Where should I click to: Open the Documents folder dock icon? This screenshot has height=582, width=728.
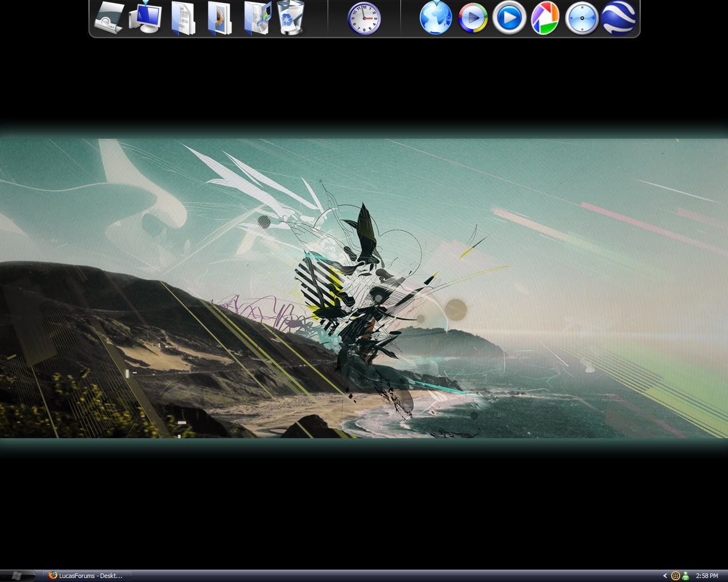point(183,18)
